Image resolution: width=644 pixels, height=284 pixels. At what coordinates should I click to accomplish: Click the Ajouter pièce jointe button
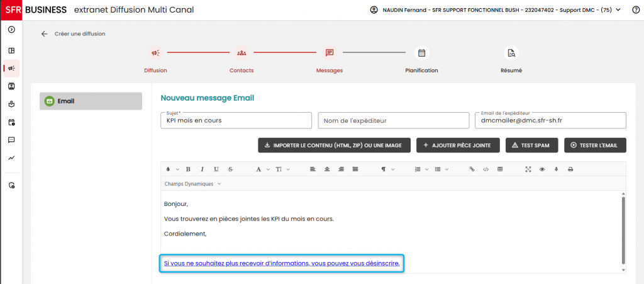pyautogui.click(x=458, y=145)
